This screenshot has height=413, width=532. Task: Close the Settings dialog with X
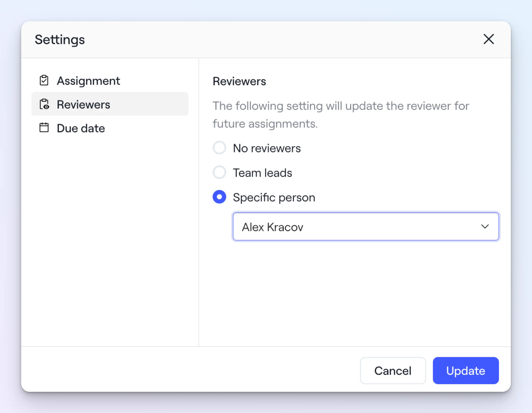[488, 39]
